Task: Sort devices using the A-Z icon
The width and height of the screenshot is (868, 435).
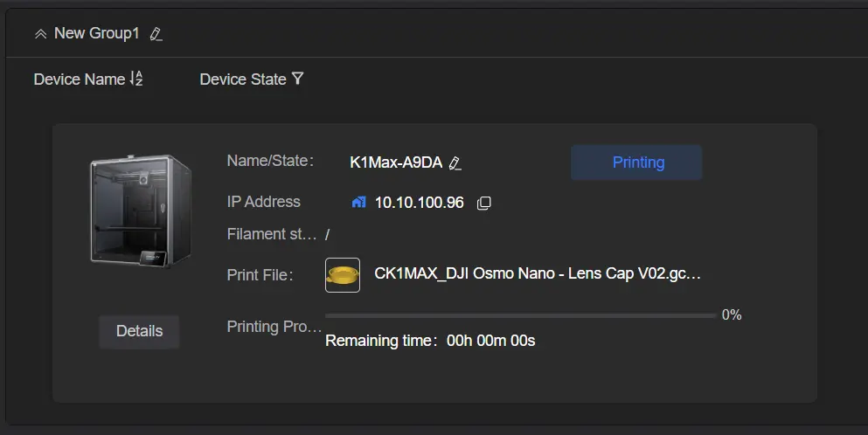Action: 136,79
